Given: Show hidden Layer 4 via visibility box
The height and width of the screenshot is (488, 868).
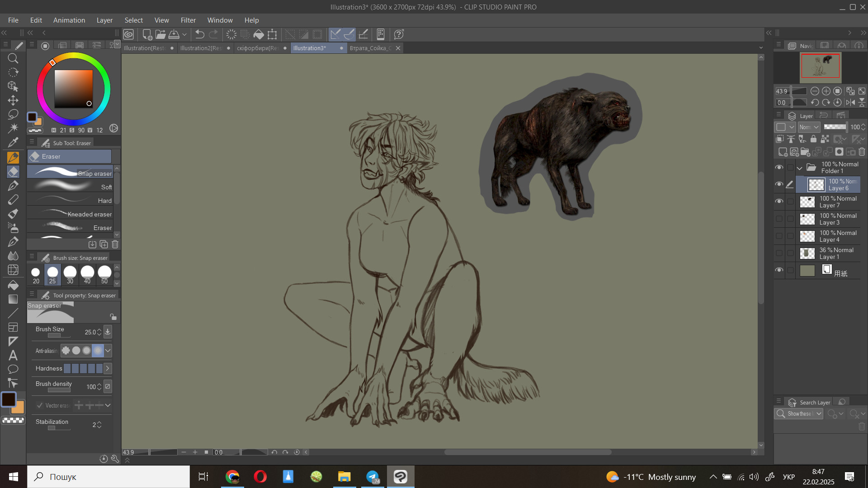Looking at the screenshot, I should click(x=779, y=236).
